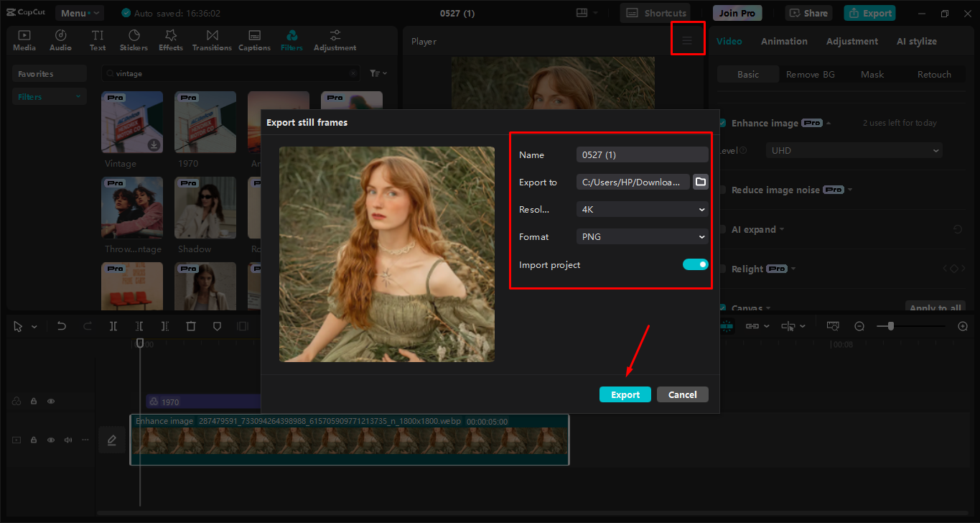Open the folder browser next to Export to
This screenshot has width=980, height=523.
coord(700,182)
